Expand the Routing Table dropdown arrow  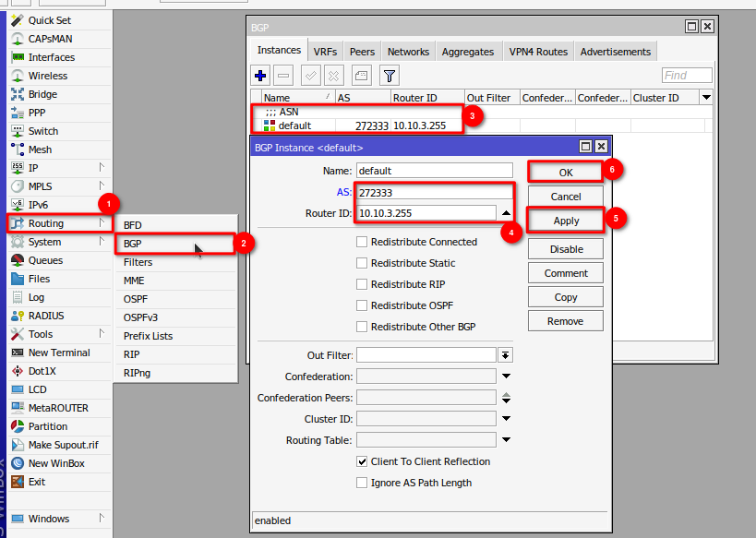(505, 440)
